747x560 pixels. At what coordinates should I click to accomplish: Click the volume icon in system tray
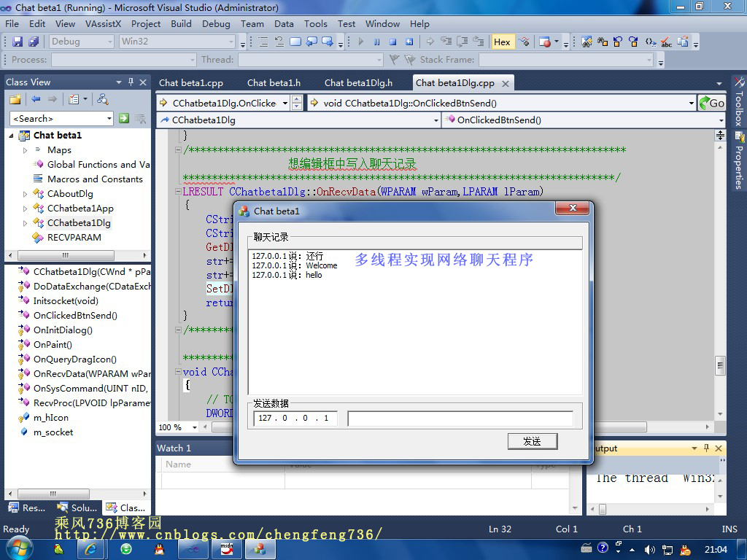[650, 550]
